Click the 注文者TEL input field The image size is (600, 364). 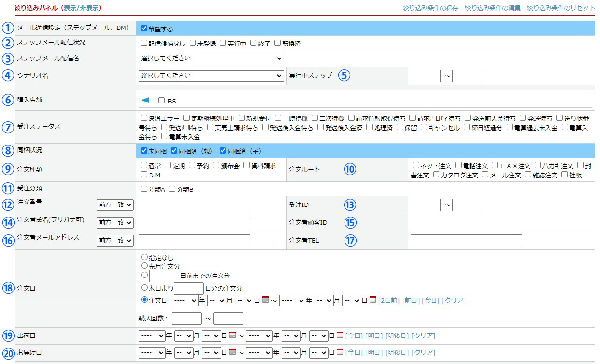tap(466, 241)
